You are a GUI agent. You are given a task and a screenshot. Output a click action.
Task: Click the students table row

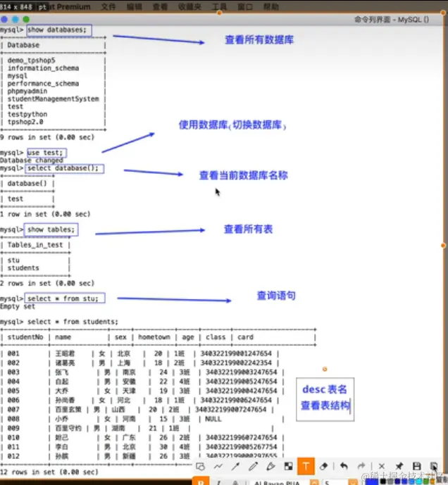pos(23,268)
